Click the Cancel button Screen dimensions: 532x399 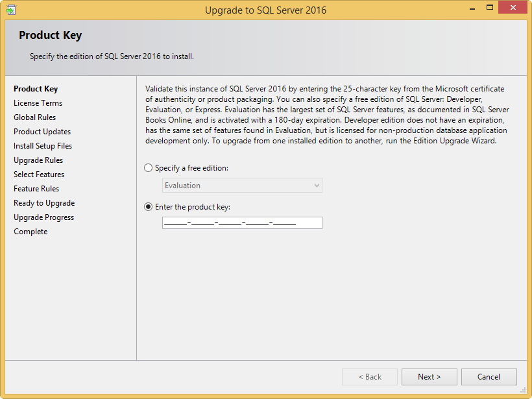pos(489,377)
